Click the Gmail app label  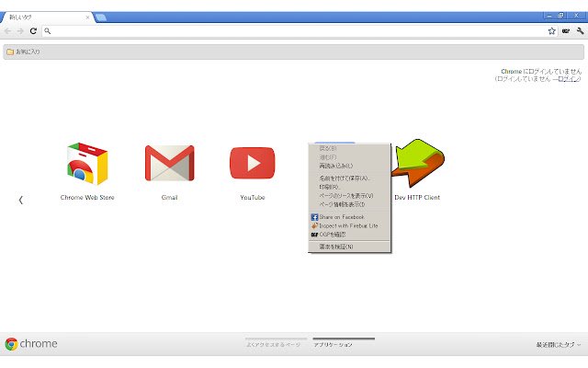coord(169,198)
